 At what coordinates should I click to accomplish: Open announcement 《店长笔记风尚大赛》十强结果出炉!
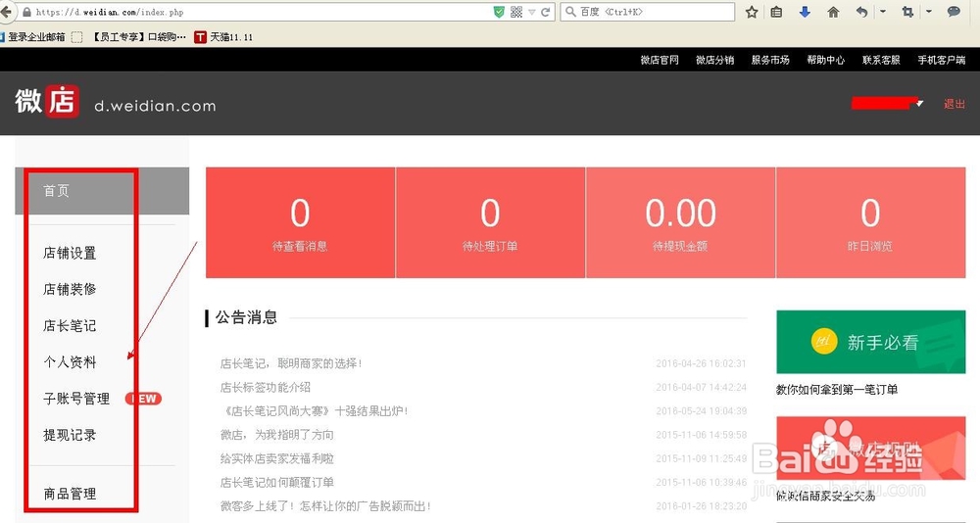tap(314, 410)
